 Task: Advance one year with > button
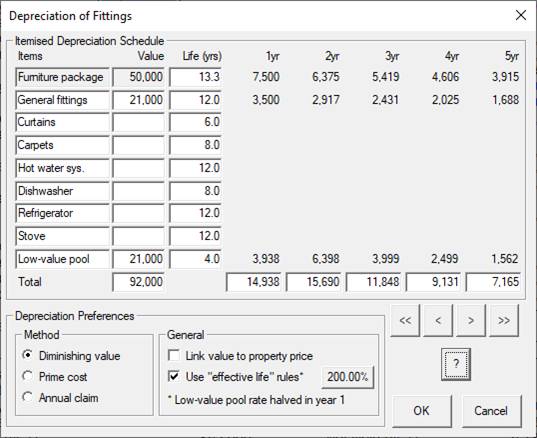pos(471,321)
